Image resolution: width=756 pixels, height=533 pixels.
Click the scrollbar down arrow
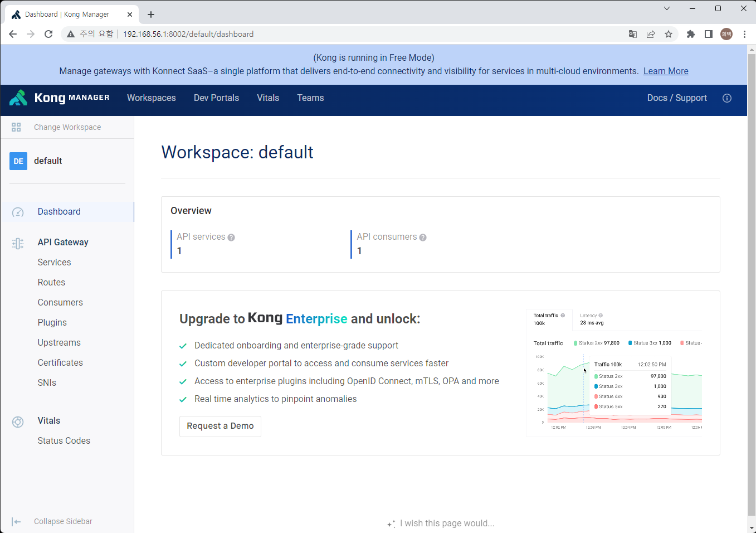[751, 527]
